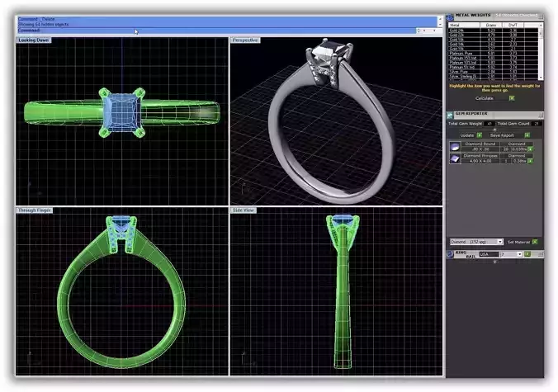Click the Command input line
The height and width of the screenshot is (392, 558).
[x=217, y=31]
